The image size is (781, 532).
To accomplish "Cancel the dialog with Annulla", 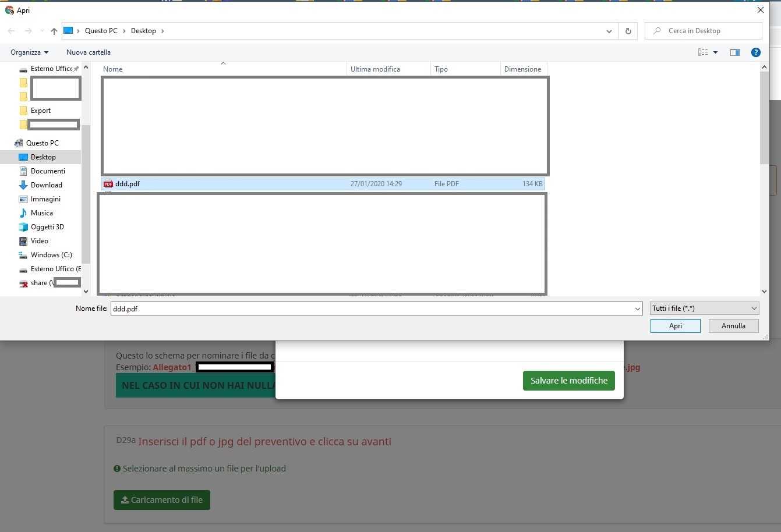I will [x=734, y=326].
